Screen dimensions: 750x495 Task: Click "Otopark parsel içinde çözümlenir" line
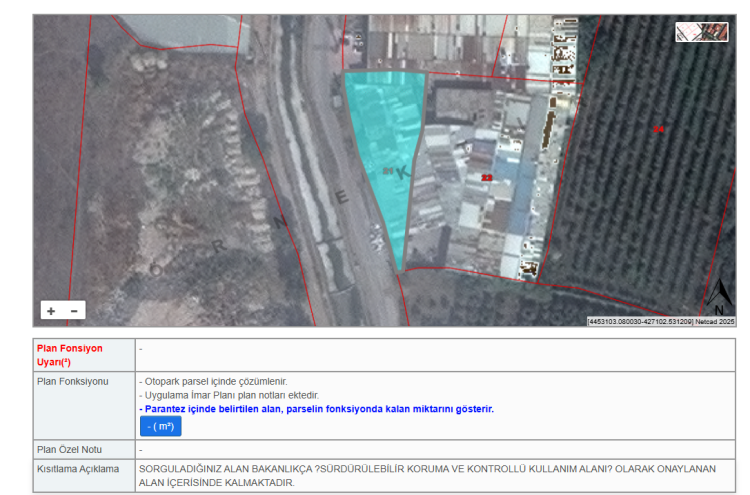pos(216,381)
